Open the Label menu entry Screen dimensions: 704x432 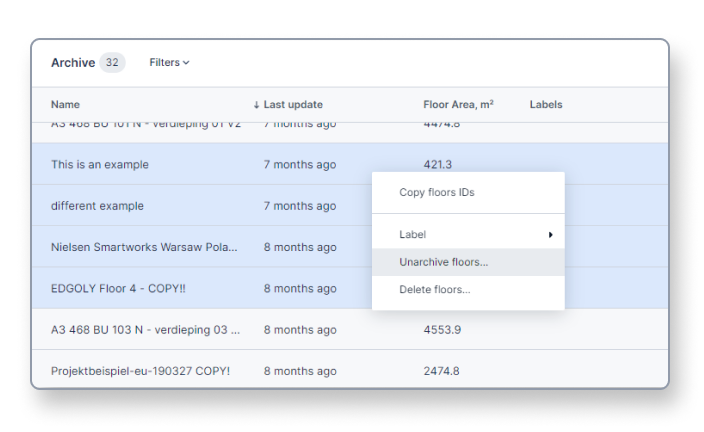coord(468,234)
